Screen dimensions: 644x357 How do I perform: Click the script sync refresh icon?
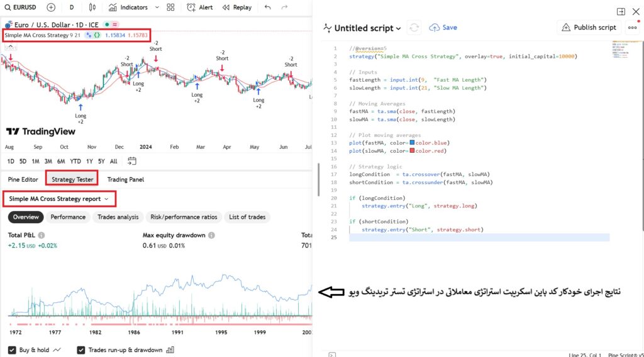[x=414, y=28]
